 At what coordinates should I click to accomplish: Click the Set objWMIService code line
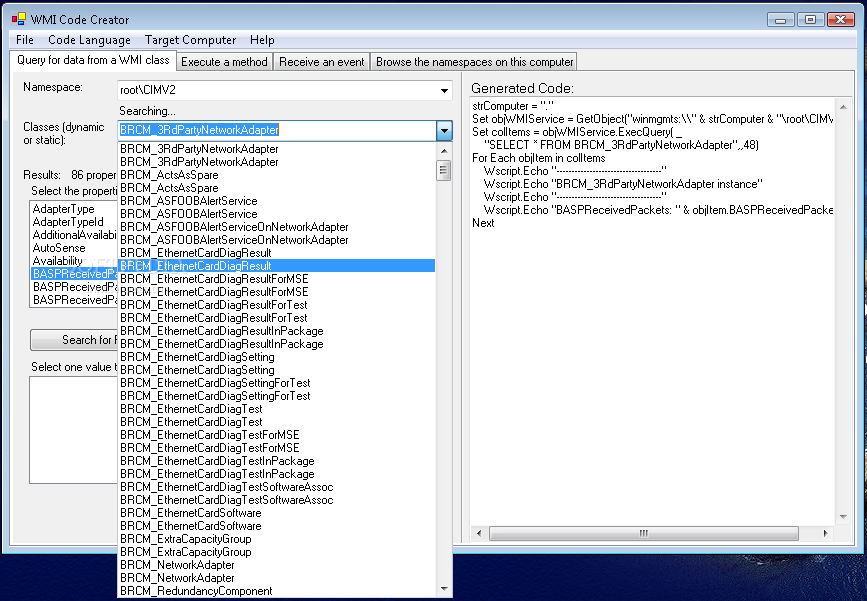tap(652, 119)
